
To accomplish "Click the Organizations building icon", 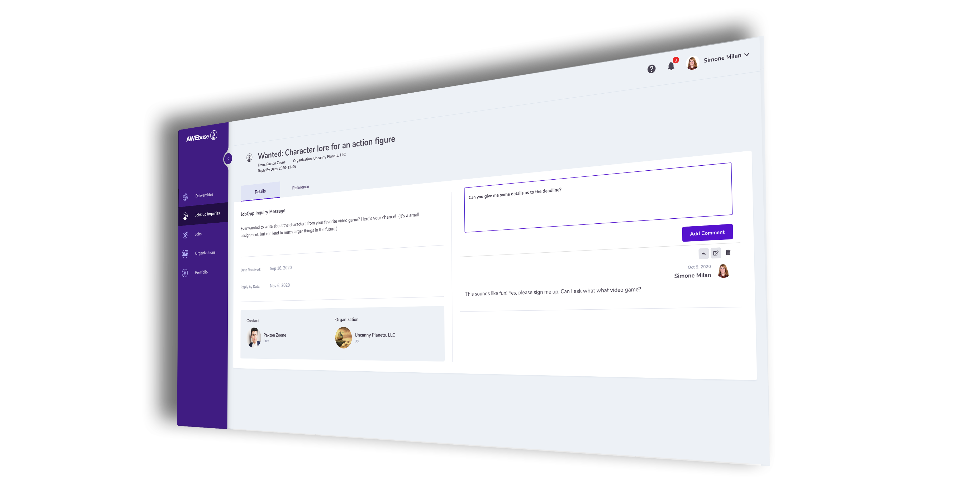I will (x=185, y=254).
